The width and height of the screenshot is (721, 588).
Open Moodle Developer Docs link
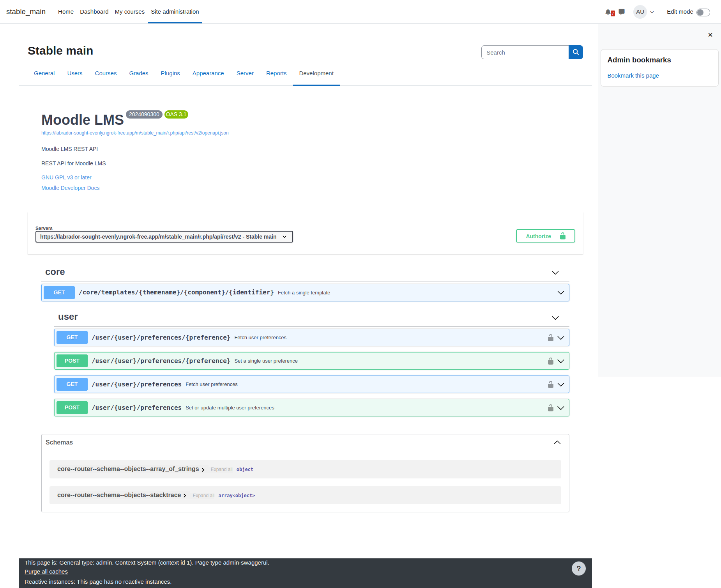coord(71,188)
